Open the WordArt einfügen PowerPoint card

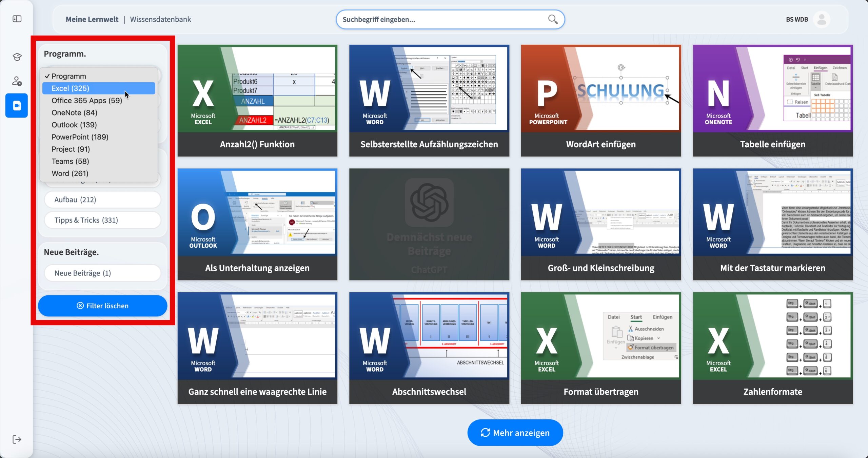click(601, 101)
